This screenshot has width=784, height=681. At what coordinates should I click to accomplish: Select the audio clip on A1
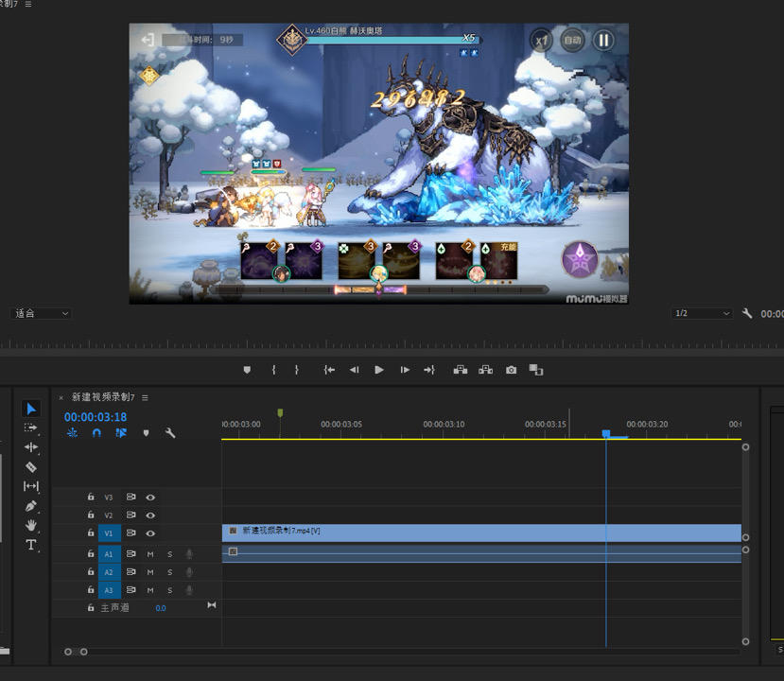(481, 554)
